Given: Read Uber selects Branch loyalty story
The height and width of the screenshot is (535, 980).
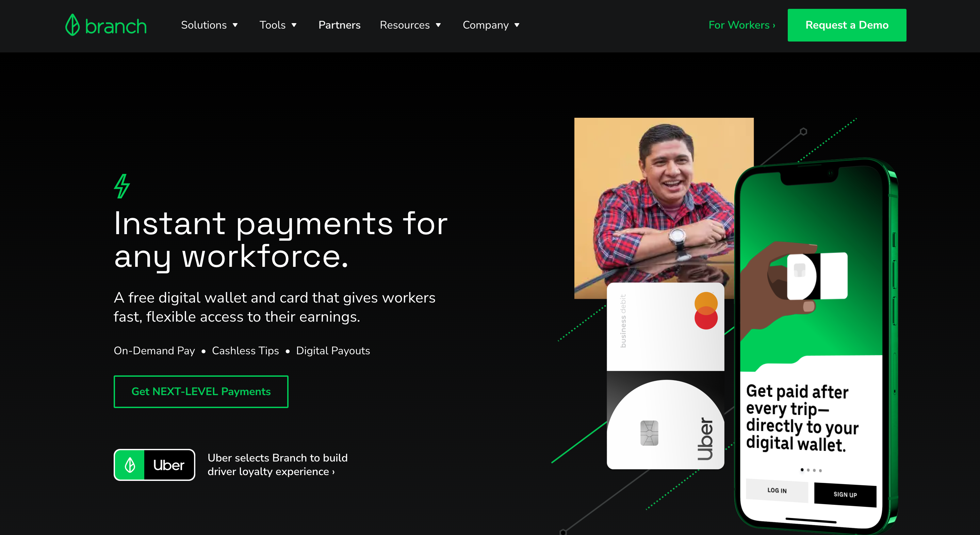Looking at the screenshot, I should (x=277, y=465).
